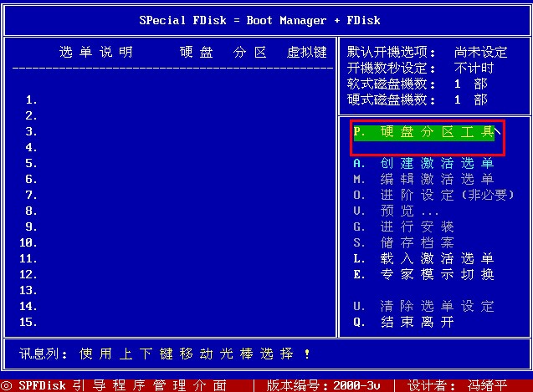Click 设计者: 冯绪平 in status bar

click(x=457, y=385)
